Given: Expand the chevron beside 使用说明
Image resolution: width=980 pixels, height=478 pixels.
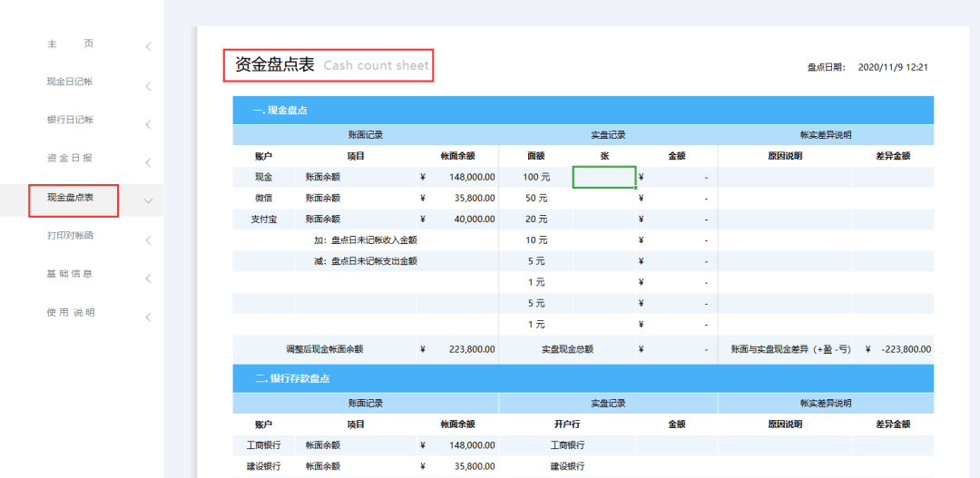Looking at the screenshot, I should (148, 317).
